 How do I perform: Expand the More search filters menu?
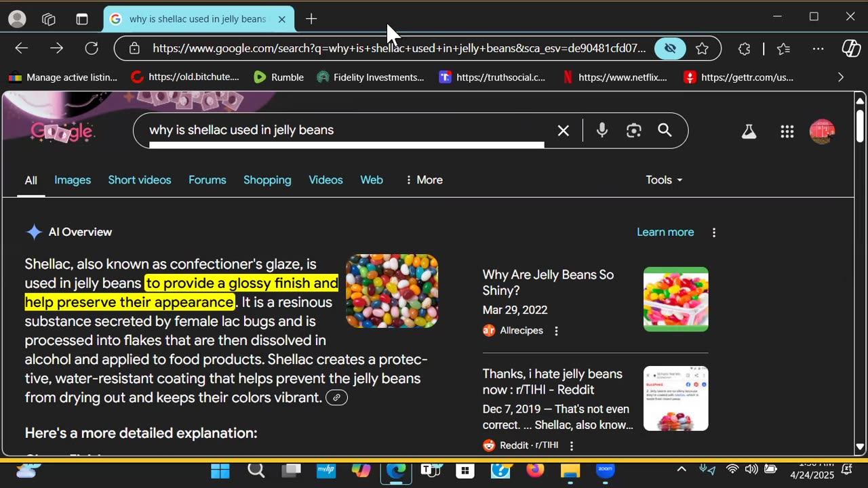[424, 180]
